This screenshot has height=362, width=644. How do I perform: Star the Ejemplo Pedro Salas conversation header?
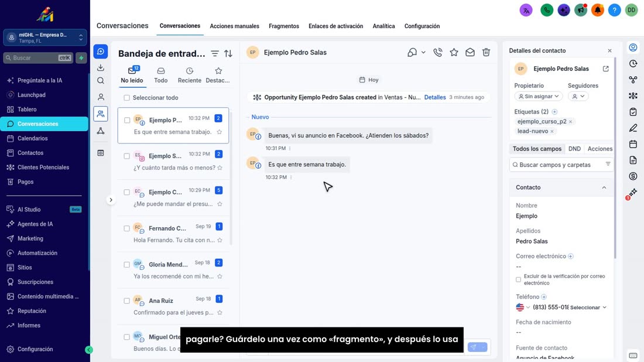[454, 52]
